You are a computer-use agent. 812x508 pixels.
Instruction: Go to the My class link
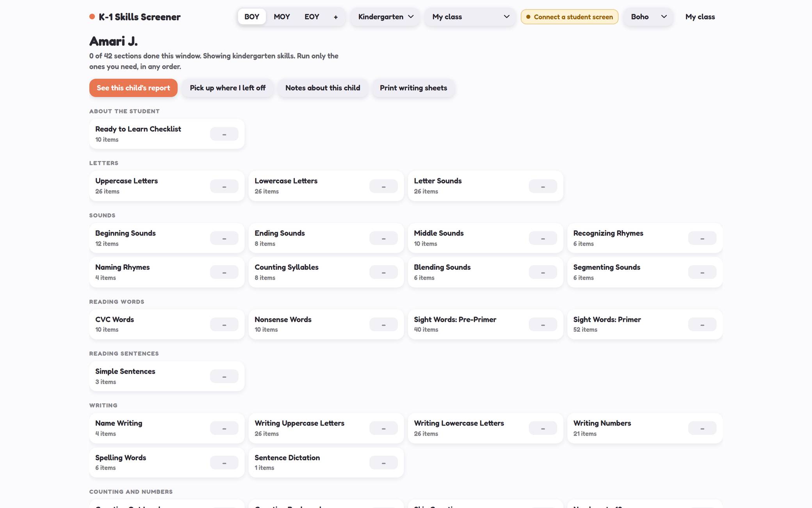tap(700, 17)
